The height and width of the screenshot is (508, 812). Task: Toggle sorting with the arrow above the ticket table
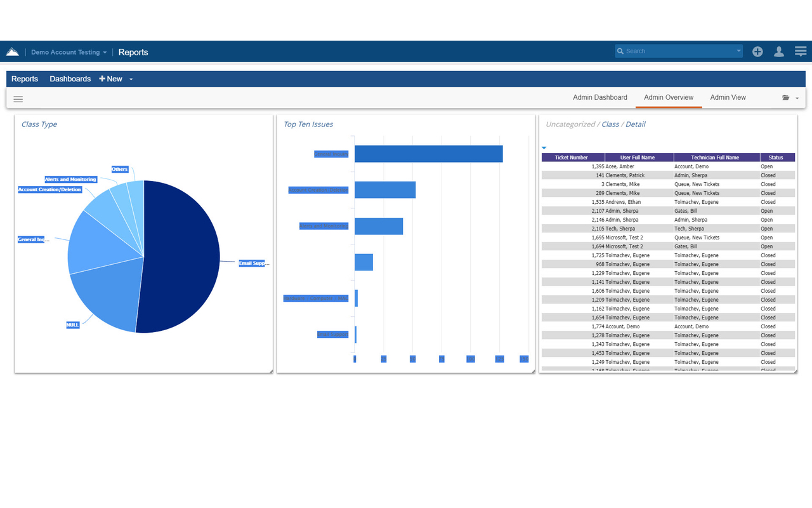(x=544, y=147)
